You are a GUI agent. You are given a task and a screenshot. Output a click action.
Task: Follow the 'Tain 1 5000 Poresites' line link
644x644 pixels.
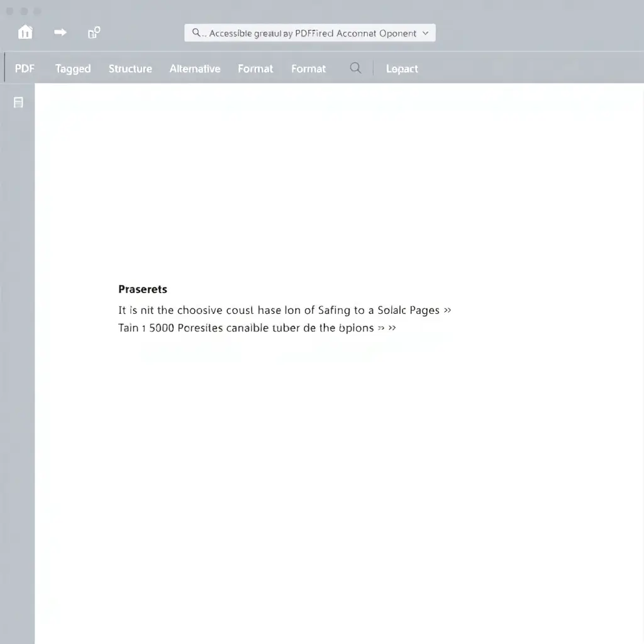[x=257, y=328]
